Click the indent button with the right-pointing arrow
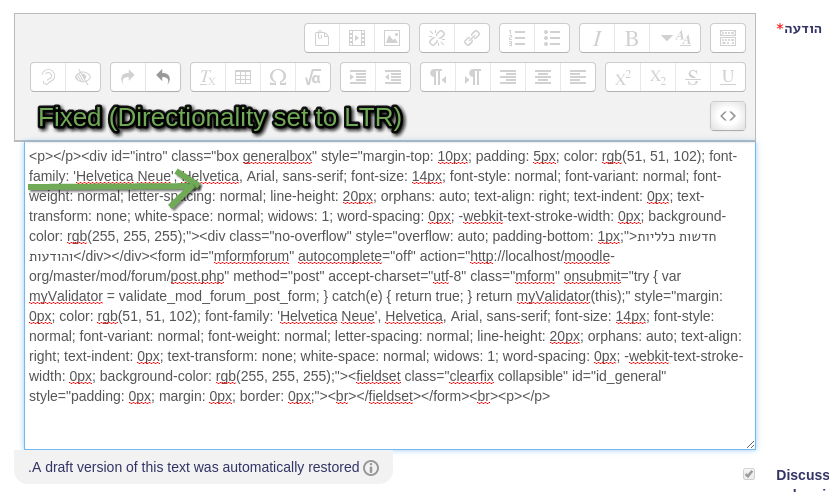This screenshot has height=492, width=829. (x=358, y=77)
